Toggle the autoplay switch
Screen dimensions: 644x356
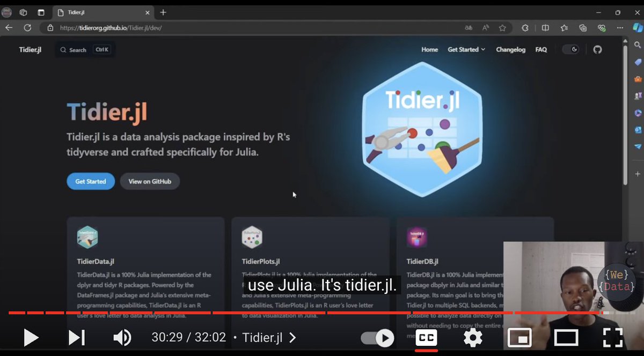pyautogui.click(x=377, y=338)
